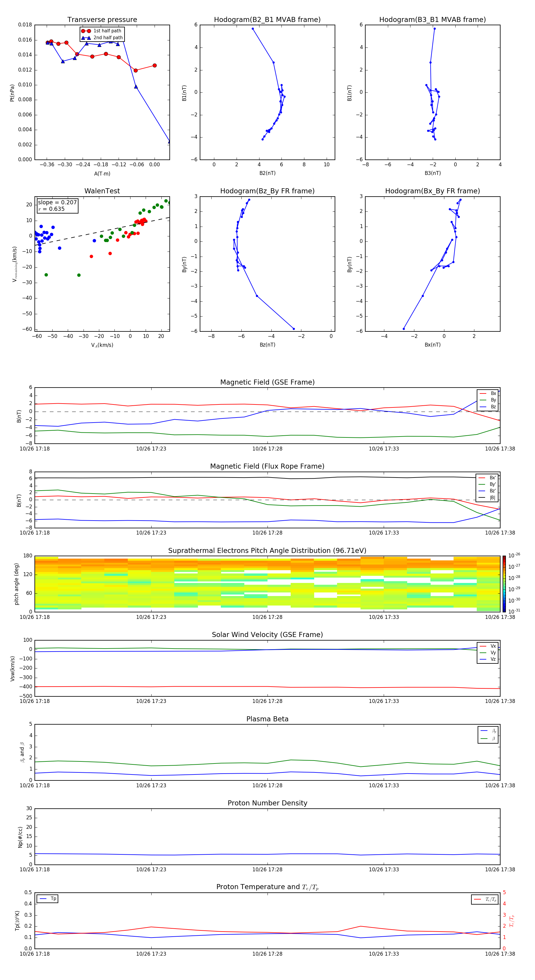Click topmost point in B2_B1 hodogram

click(252, 29)
